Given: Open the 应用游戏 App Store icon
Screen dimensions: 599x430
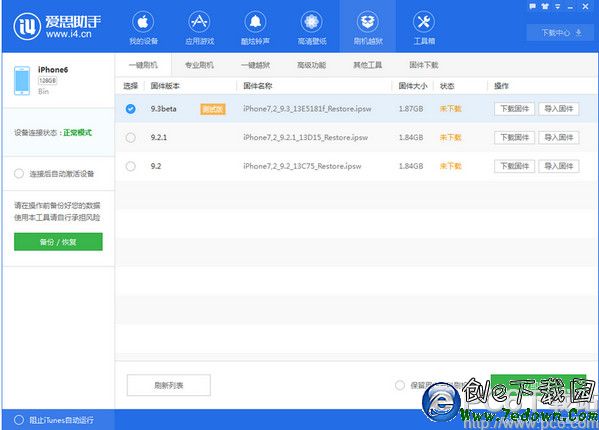Looking at the screenshot, I should click(x=199, y=28).
